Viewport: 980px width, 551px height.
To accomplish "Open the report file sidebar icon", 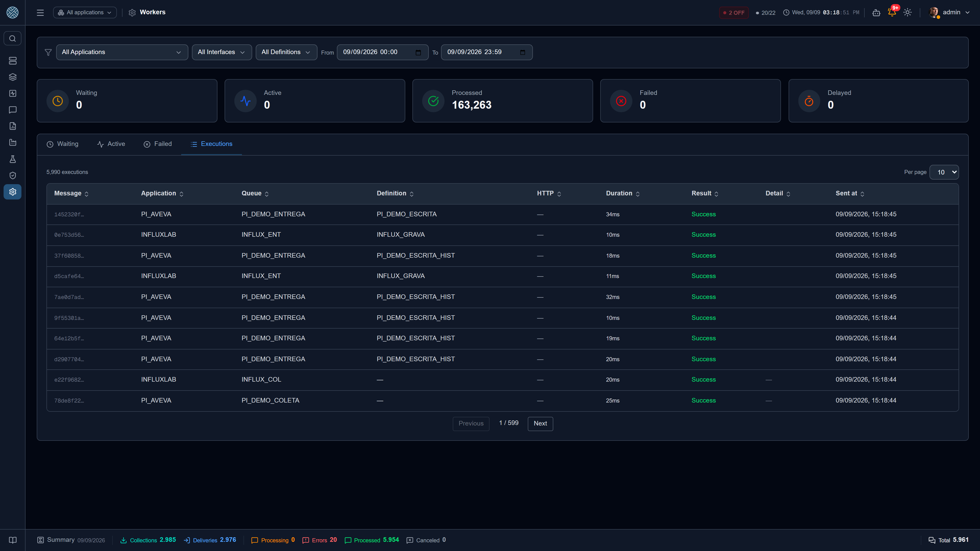I will [13, 126].
